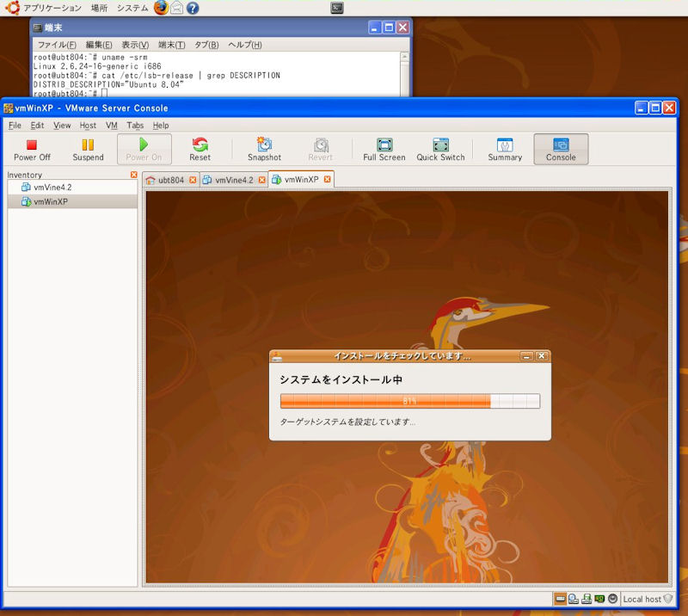This screenshot has height=616, width=688.
Task: Launch Firefox from the top panel
Action: (x=161, y=8)
